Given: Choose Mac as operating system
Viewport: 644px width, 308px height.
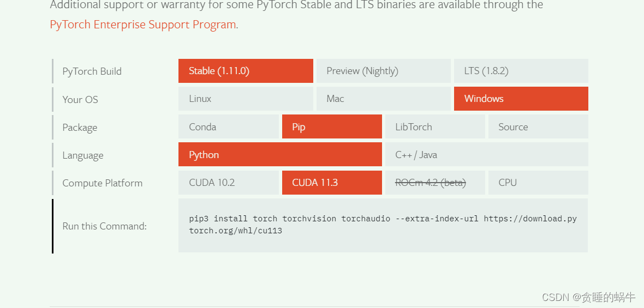Looking at the screenshot, I should point(383,99).
